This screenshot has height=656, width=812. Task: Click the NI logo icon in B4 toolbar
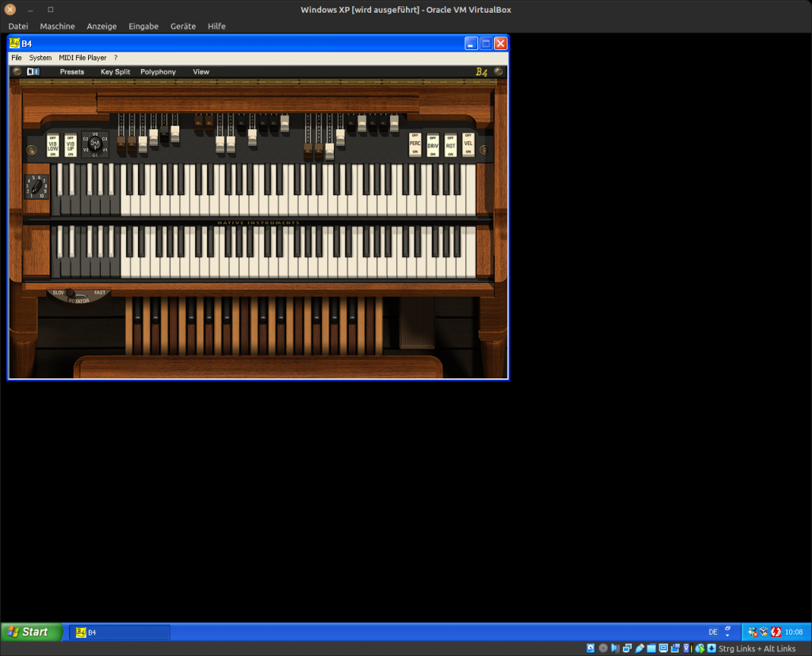point(33,71)
